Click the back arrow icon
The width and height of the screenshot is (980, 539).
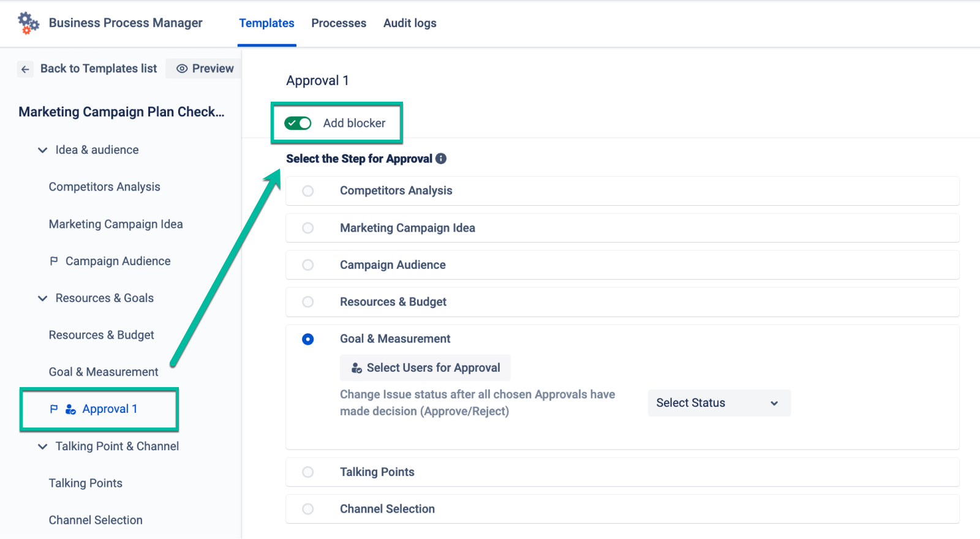point(25,69)
